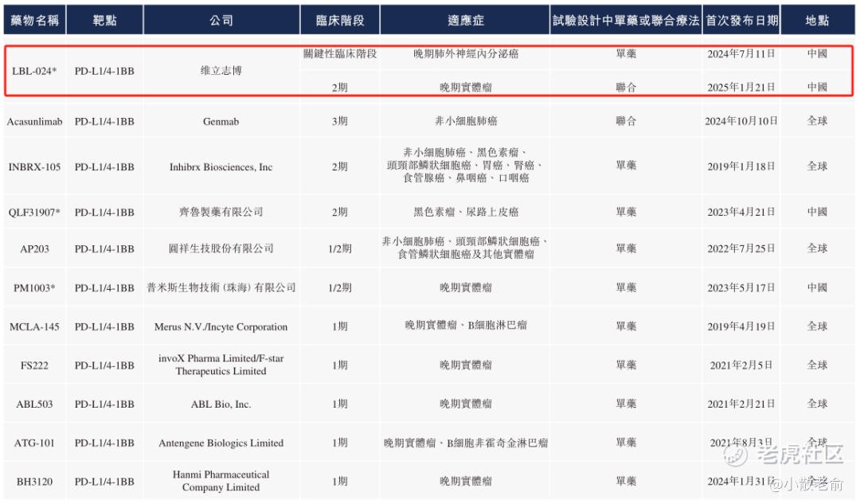Viewport: 860px width, 504px height.
Task: Select the 晚期實體瘤、B細胞淋巴瘤 indication cell
Action: pyautogui.click(x=466, y=325)
